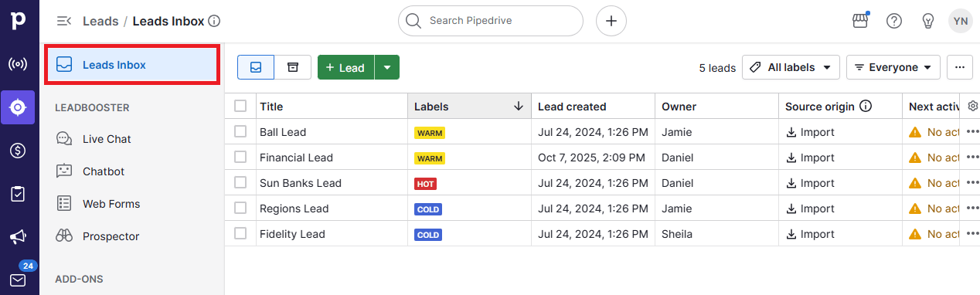Viewport: 980px width, 295px height.
Task: Expand the green Lead dropdown arrow
Action: (387, 67)
